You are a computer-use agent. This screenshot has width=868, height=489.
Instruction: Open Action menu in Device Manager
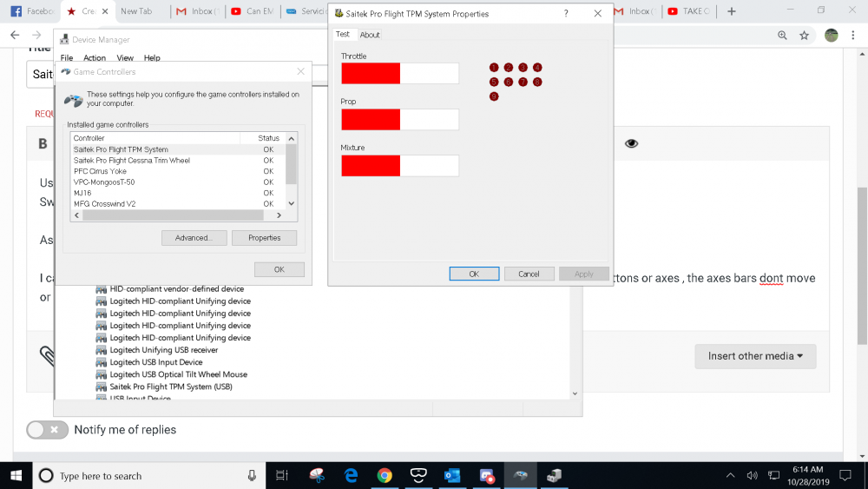pyautogui.click(x=95, y=57)
